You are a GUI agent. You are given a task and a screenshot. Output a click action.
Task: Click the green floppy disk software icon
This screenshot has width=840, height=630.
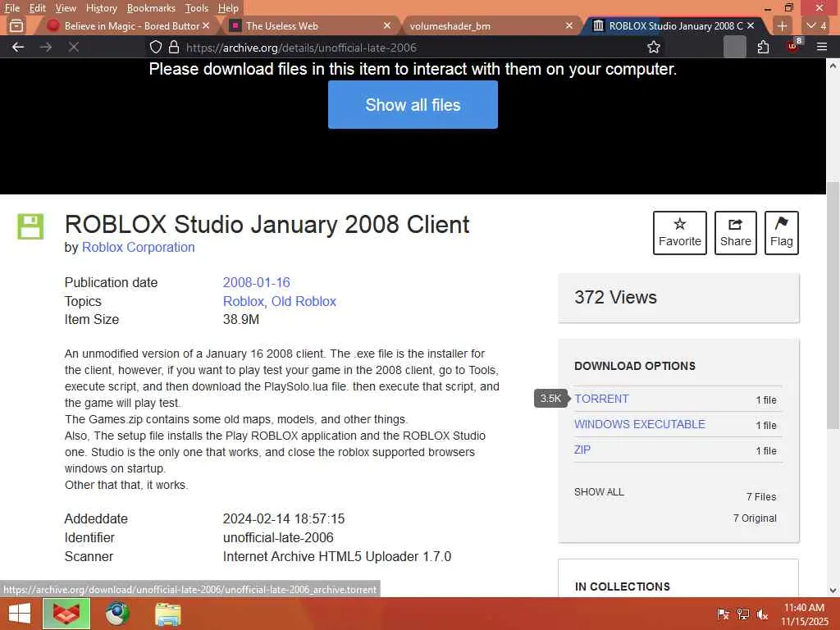click(x=30, y=226)
